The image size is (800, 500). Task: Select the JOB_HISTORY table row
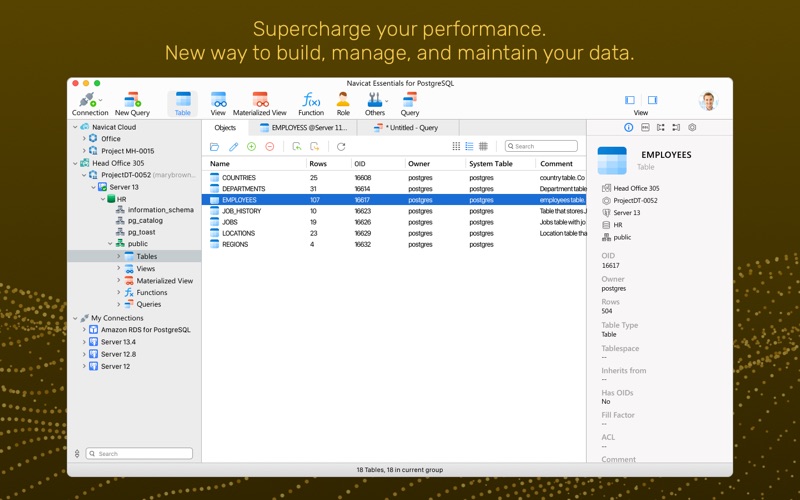tap(394, 211)
